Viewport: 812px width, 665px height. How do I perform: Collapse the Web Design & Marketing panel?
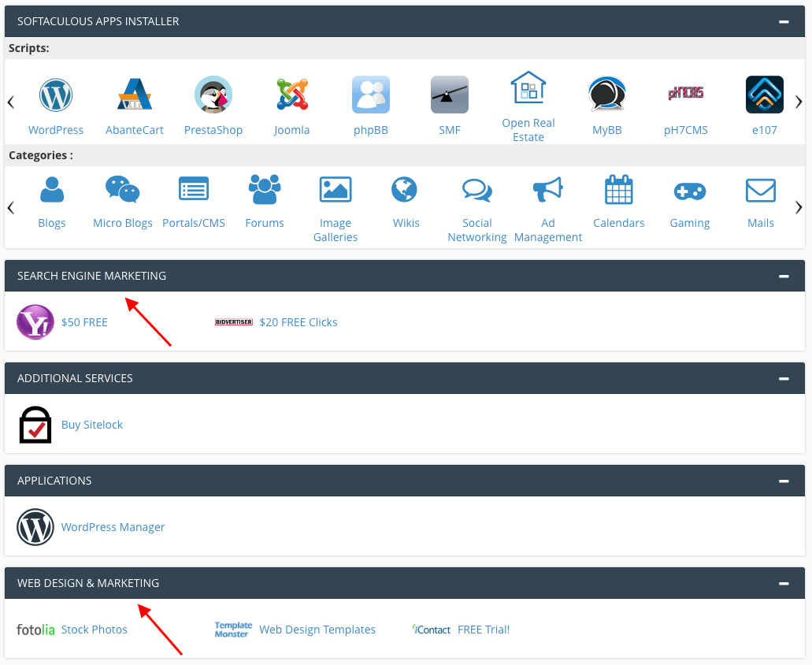(x=784, y=584)
